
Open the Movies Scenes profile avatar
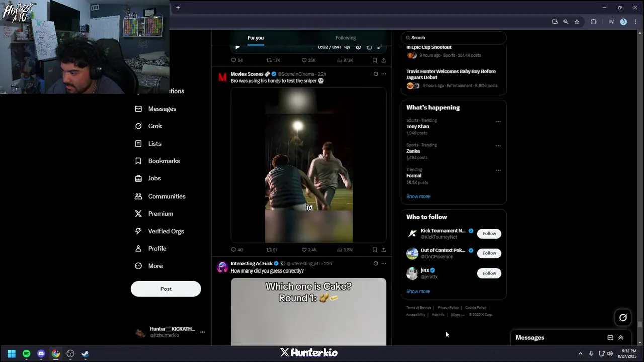point(222,77)
